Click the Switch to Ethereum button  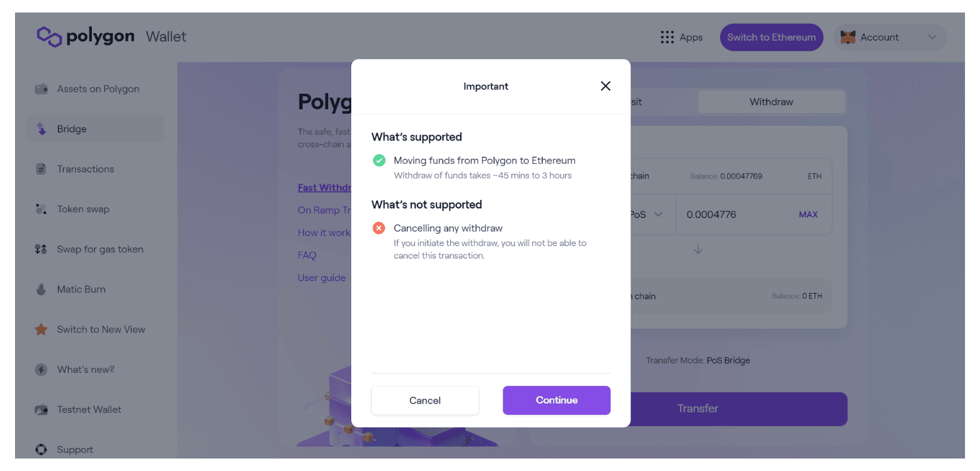[x=771, y=37]
